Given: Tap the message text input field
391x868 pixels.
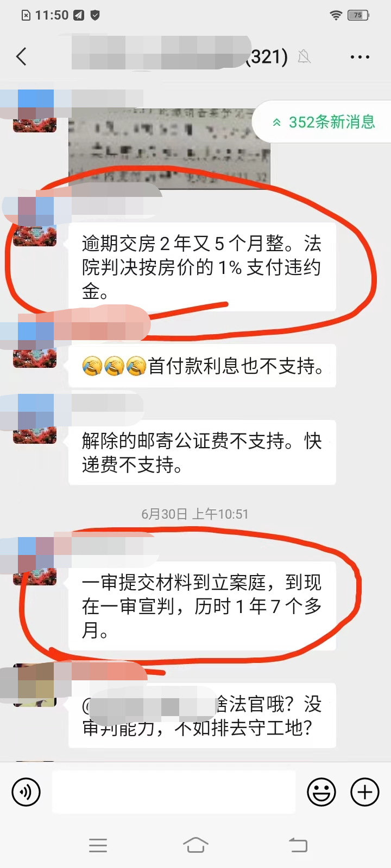Looking at the screenshot, I should 174,792.
